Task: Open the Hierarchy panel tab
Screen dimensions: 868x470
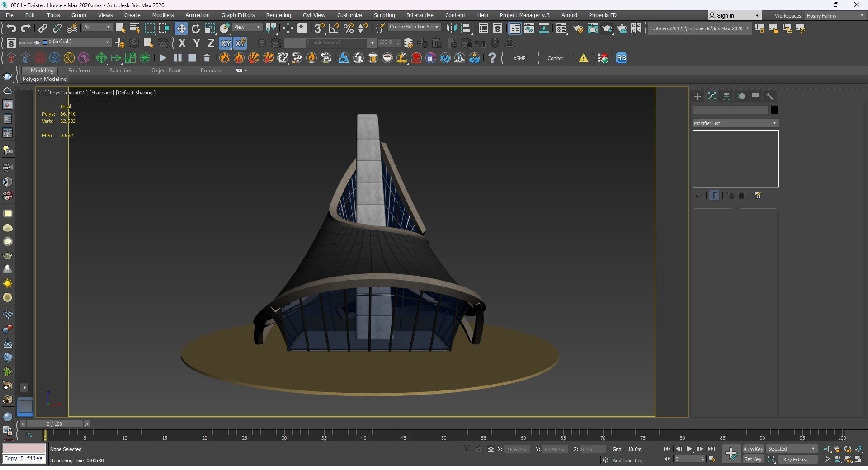Action: point(726,96)
